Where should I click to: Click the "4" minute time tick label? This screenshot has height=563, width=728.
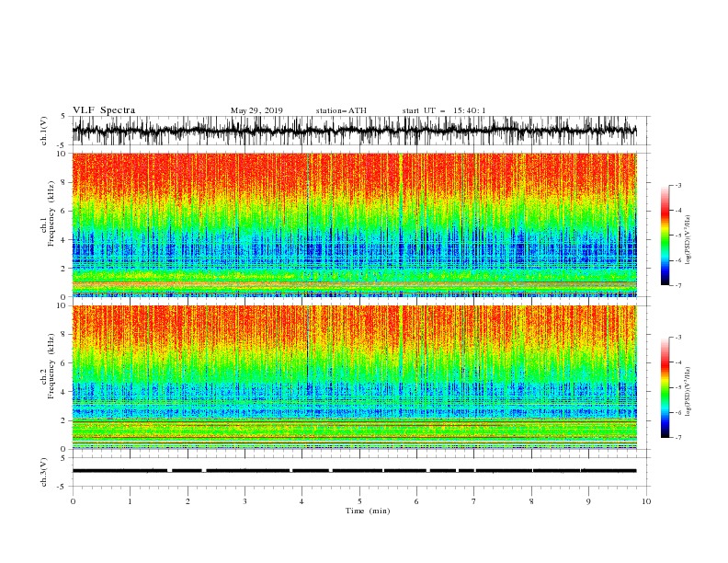click(301, 501)
